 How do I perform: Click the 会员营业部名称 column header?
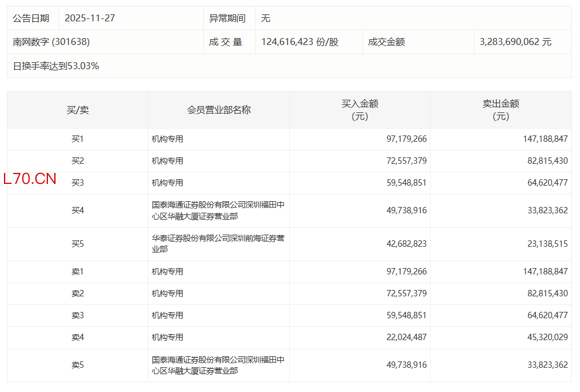click(x=219, y=110)
